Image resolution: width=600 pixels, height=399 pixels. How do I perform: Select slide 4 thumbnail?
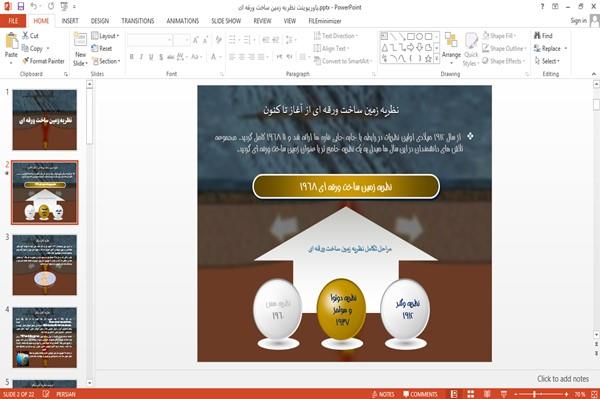click(x=45, y=337)
